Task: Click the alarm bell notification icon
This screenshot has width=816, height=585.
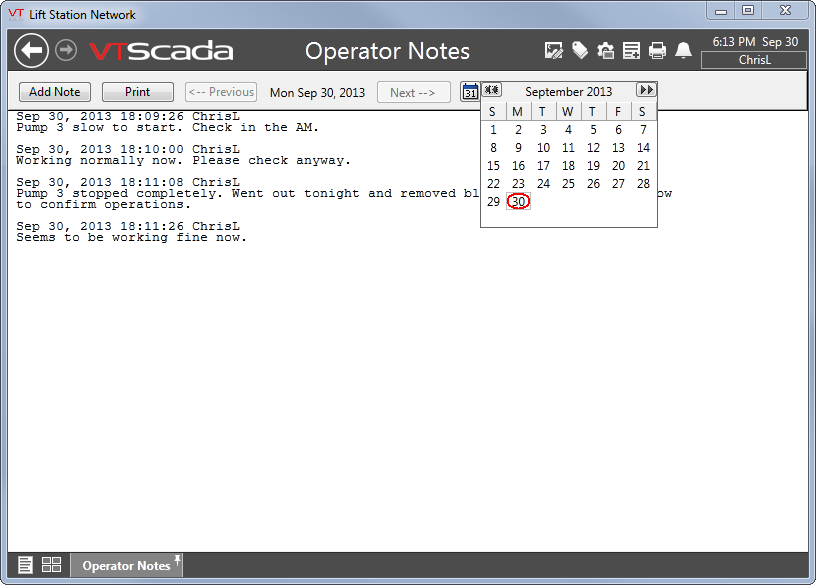Action: pos(684,48)
